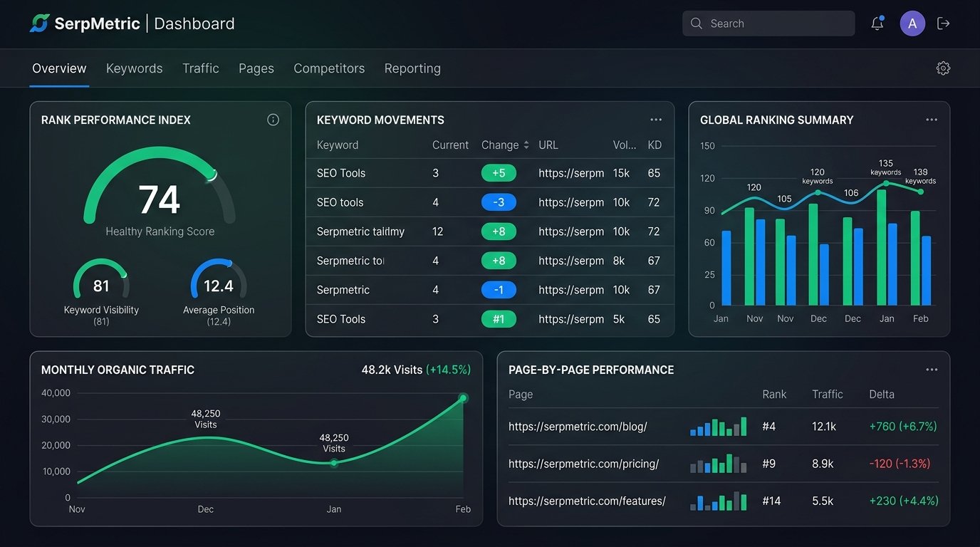Click the pricing page sparkline chart
The width and height of the screenshot is (980, 547).
click(718, 464)
